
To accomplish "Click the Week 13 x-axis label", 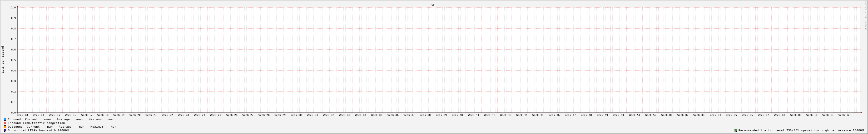I will point(22,115).
